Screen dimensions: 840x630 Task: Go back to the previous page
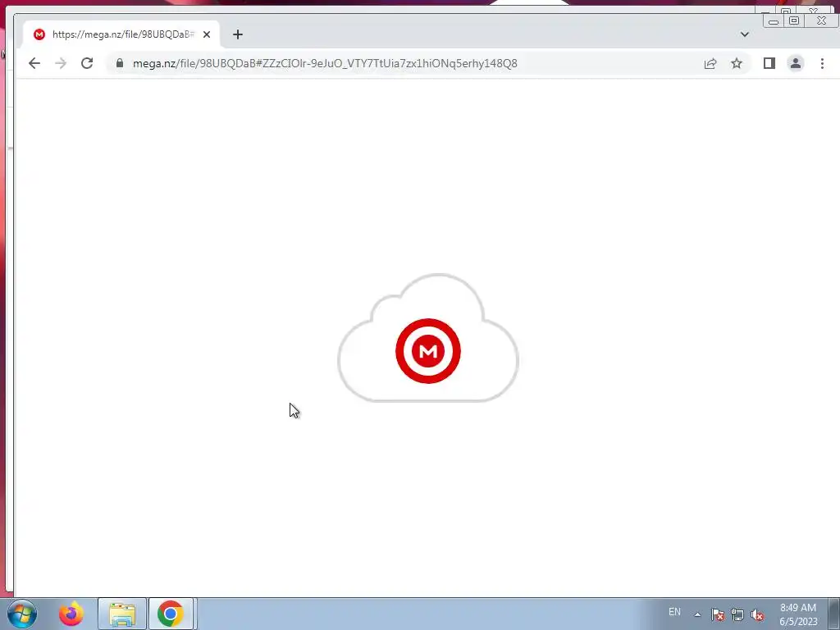34,63
